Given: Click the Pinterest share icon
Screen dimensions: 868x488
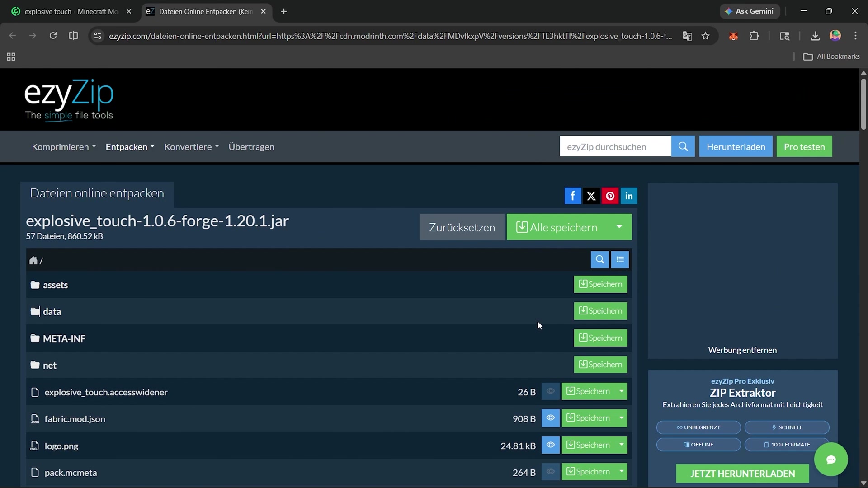Looking at the screenshot, I should [x=610, y=196].
